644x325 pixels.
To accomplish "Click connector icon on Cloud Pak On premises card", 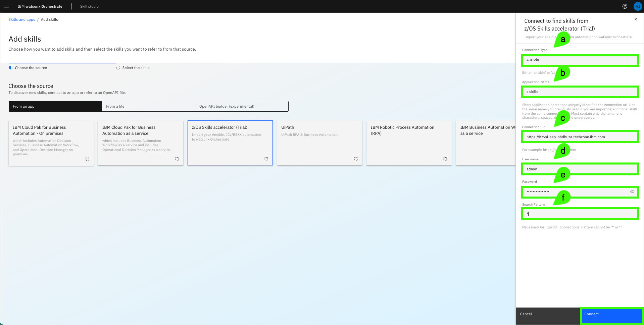I will (87, 159).
